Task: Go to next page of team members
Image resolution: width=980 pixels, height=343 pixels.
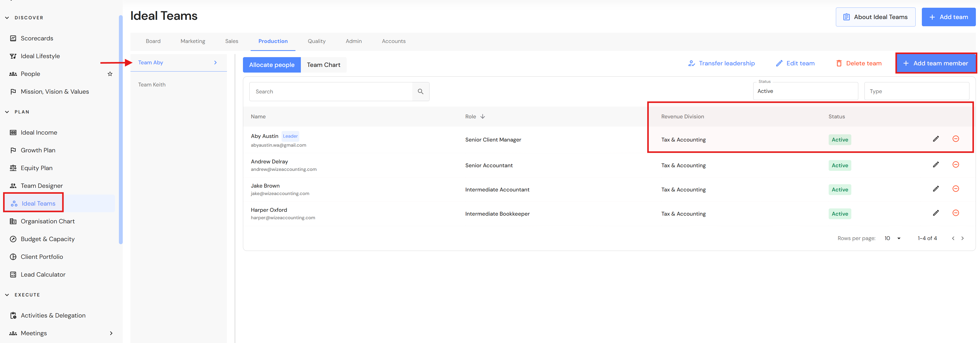Action: (x=962, y=239)
